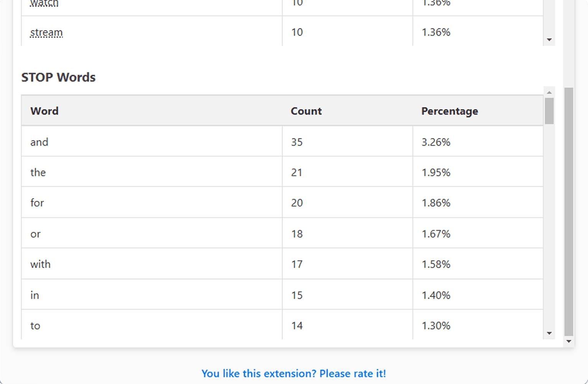Select the Word column header
Image resolution: width=588 pixels, height=384 pixels.
44,111
